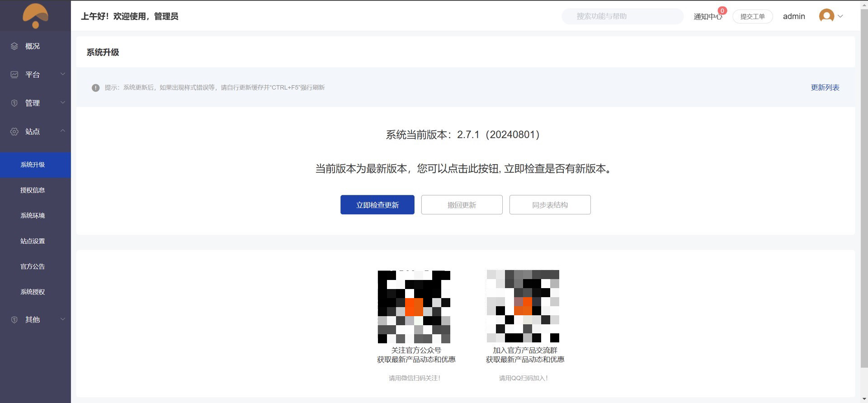Click the admin avatar icon
868x403 pixels.
(x=826, y=16)
